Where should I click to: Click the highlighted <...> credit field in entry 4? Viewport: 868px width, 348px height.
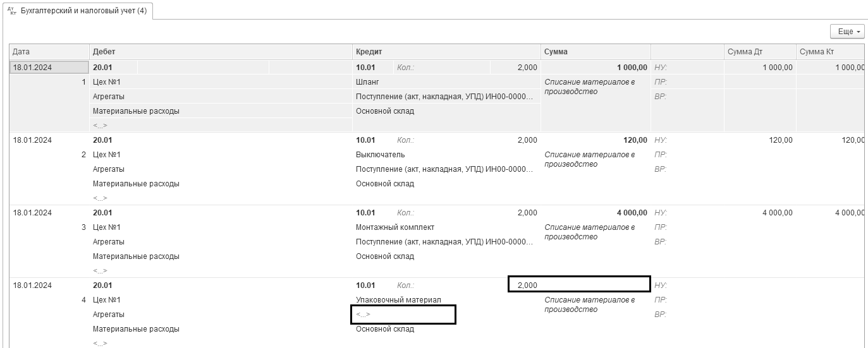click(403, 315)
